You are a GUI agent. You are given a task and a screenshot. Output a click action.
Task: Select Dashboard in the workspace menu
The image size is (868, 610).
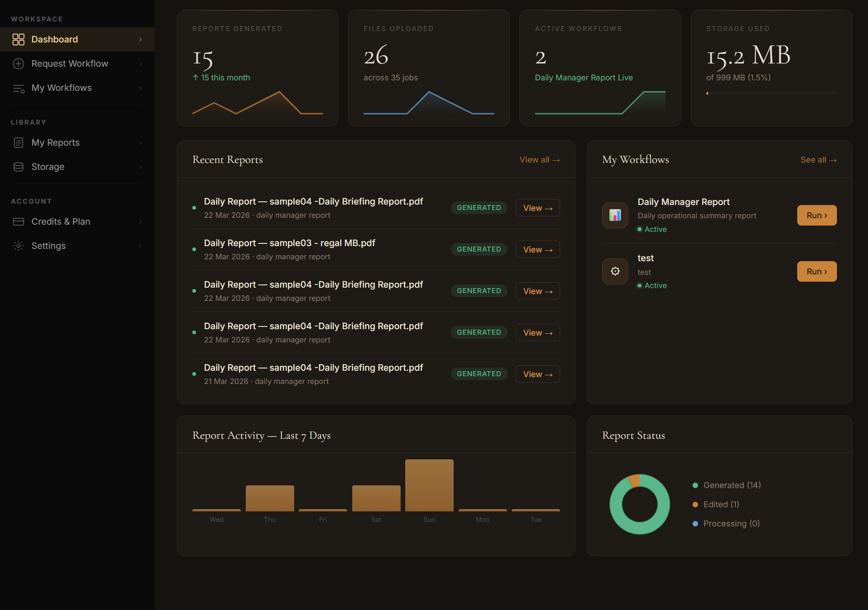(x=54, y=39)
